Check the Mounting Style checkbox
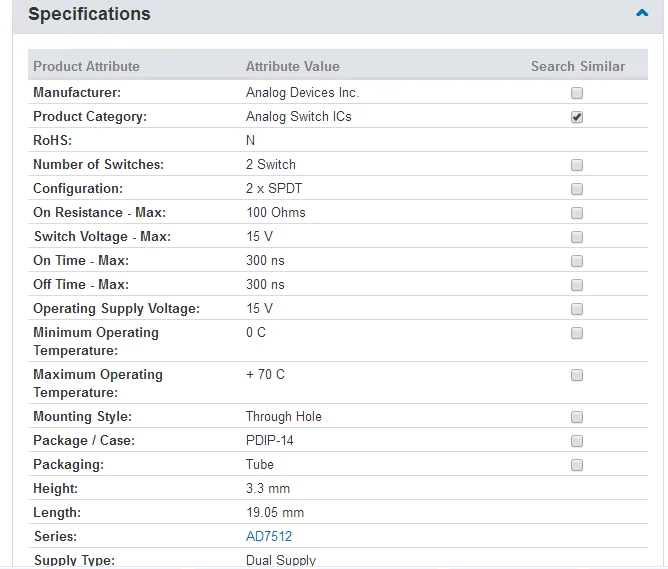 (577, 417)
